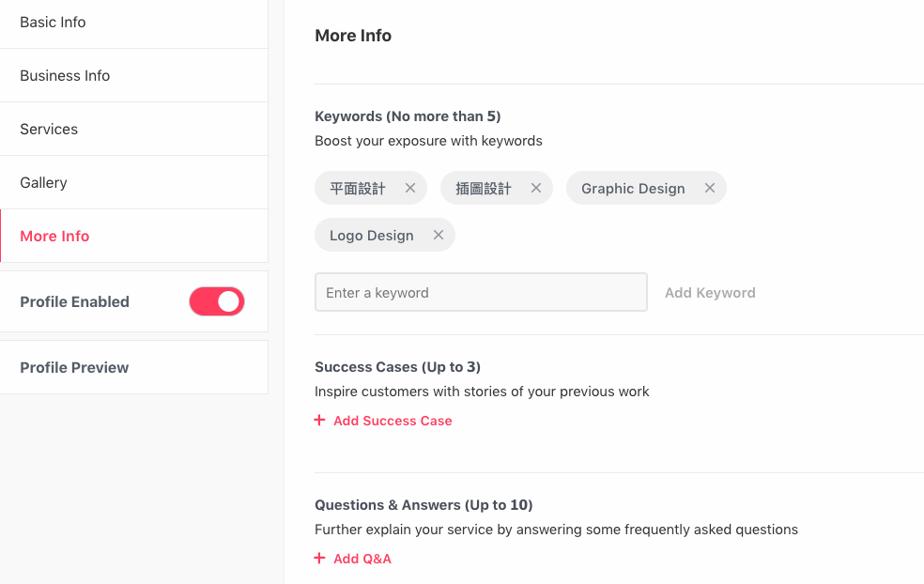The width and height of the screenshot is (924, 584).
Task: Remove the 平面設計 keyword tag
Action: [410, 188]
